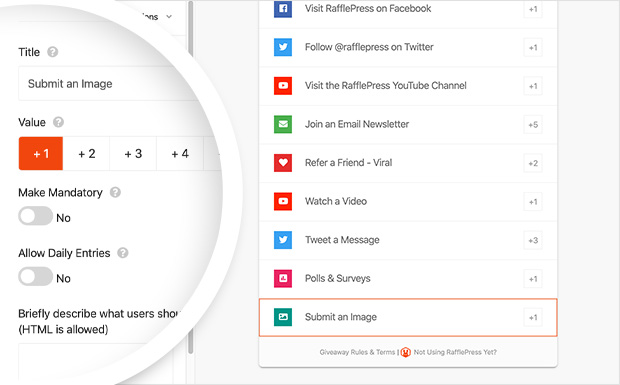Viewport: 620px width, 385px height.
Task: Select the +1 entry value option
Action: [41, 153]
